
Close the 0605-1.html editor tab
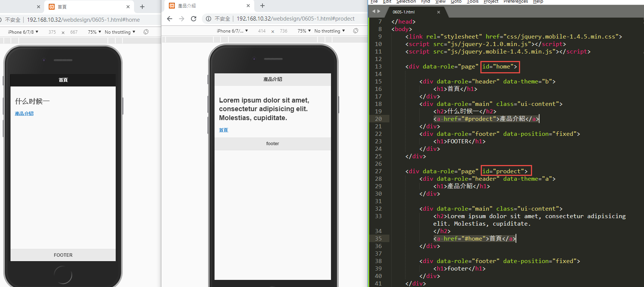pos(438,12)
